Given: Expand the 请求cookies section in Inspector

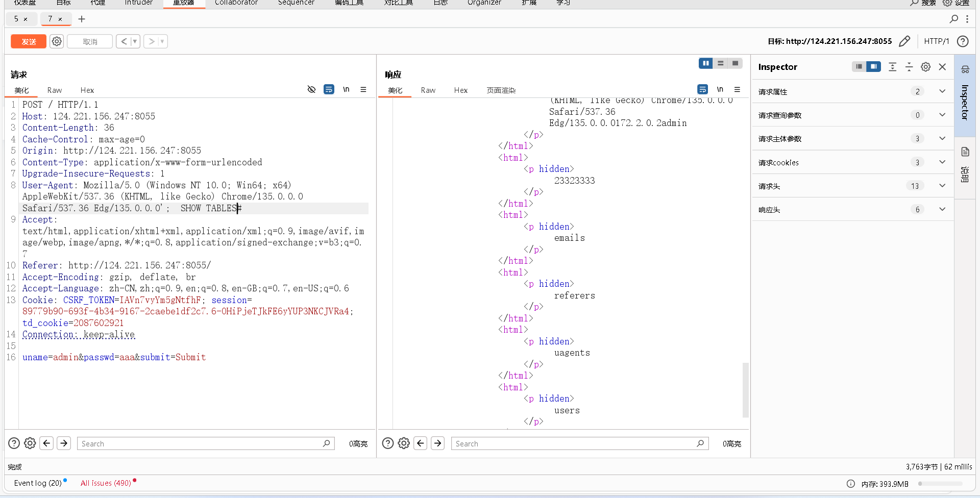Looking at the screenshot, I should (942, 162).
